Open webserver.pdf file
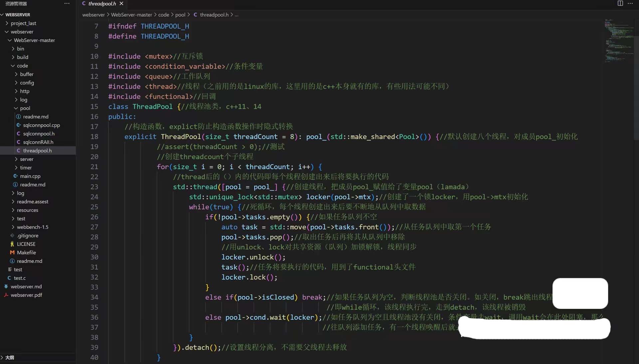This screenshot has width=639, height=364. tap(38, 295)
